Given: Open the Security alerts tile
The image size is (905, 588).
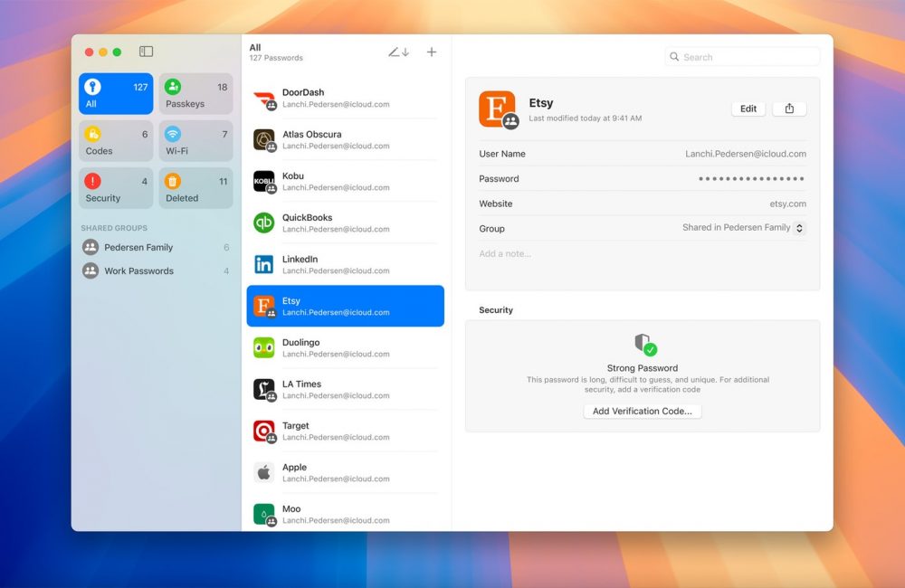Looking at the screenshot, I should click(x=116, y=188).
